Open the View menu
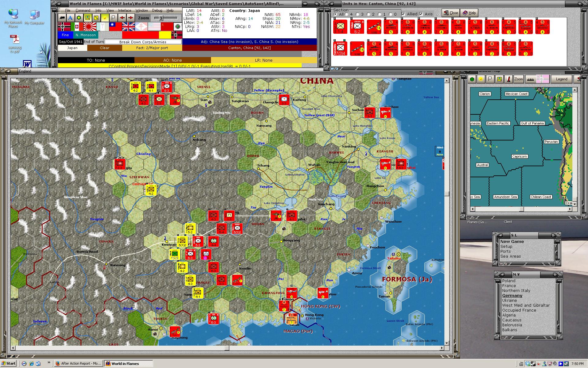The width and height of the screenshot is (588, 368). click(110, 10)
